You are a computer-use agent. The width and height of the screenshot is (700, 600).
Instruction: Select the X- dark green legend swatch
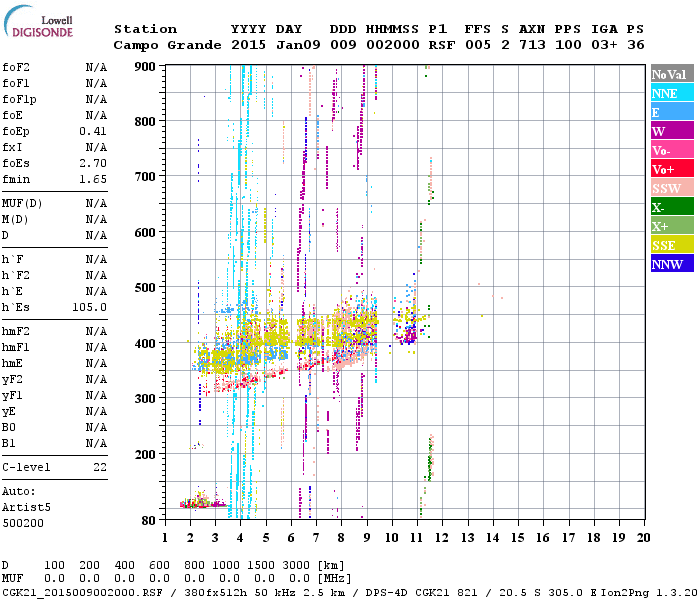(x=672, y=207)
